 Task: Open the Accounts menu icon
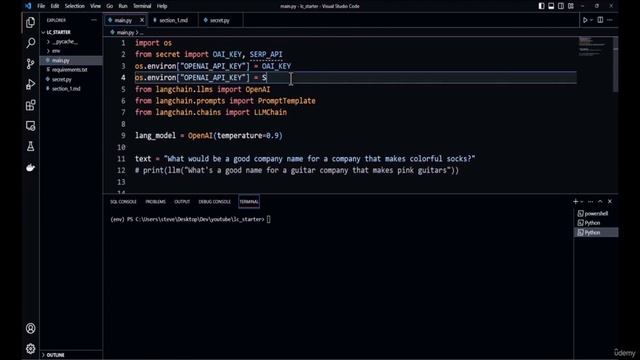click(31, 328)
